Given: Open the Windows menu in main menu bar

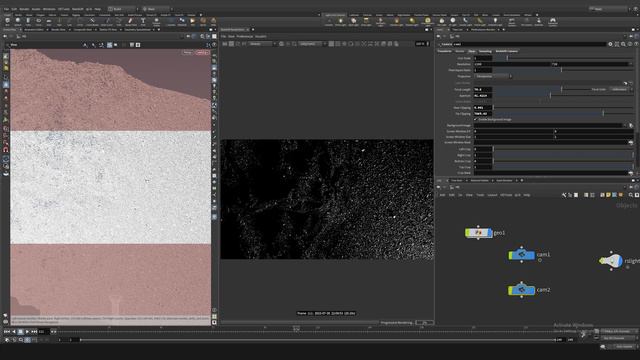Looking at the screenshot, I should pos(49,9).
